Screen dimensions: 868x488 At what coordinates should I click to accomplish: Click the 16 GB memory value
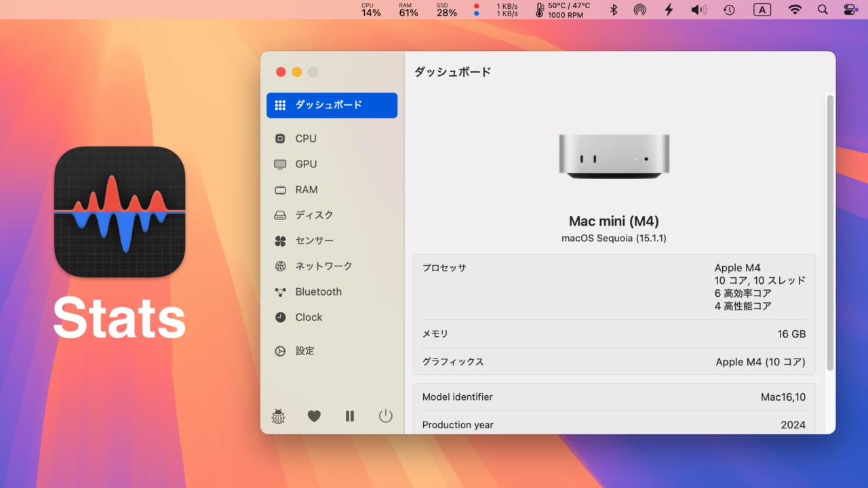coord(791,334)
